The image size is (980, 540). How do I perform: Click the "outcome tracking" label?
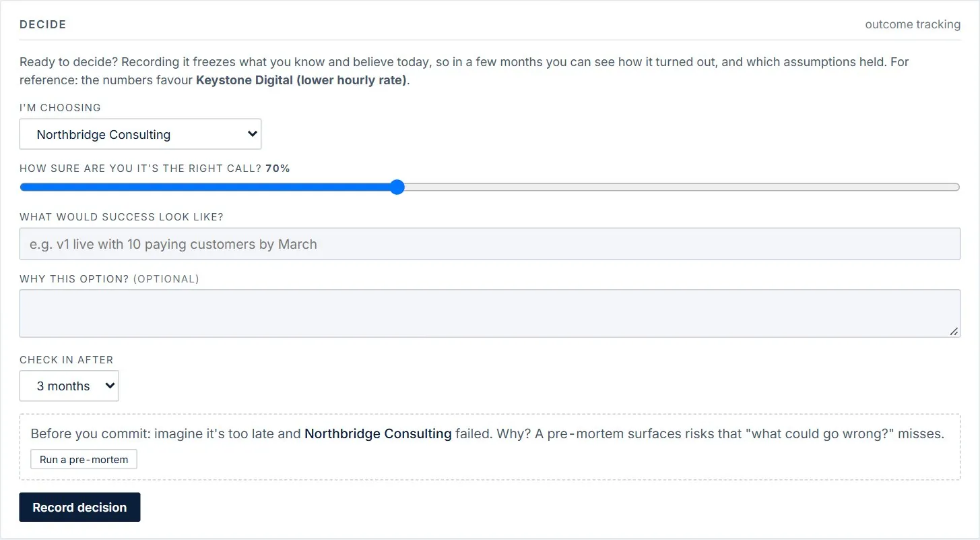tap(913, 24)
